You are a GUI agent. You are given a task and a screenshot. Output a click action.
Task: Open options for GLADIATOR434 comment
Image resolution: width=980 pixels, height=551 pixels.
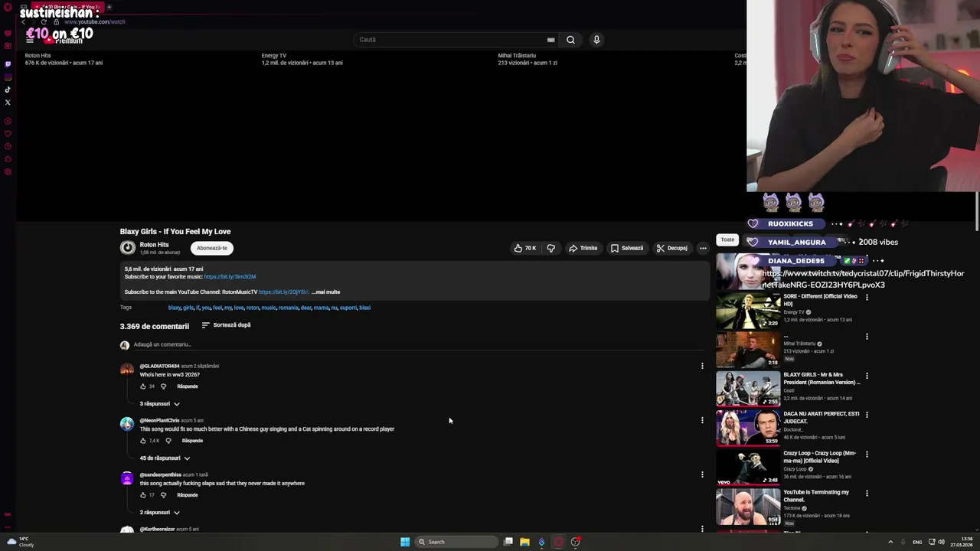[x=702, y=366]
